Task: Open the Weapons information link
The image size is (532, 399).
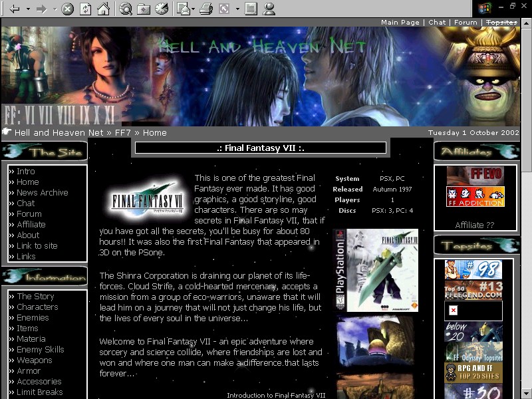Action: click(35, 360)
